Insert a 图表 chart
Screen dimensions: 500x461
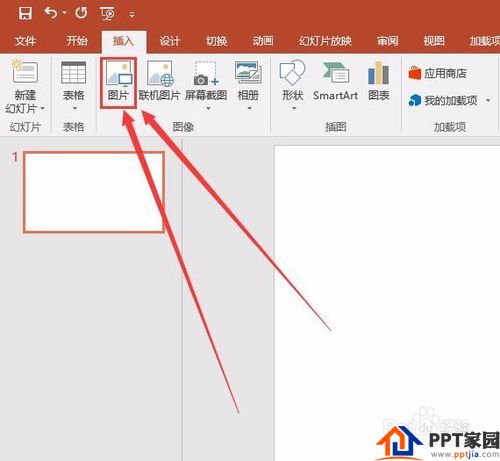tap(379, 82)
